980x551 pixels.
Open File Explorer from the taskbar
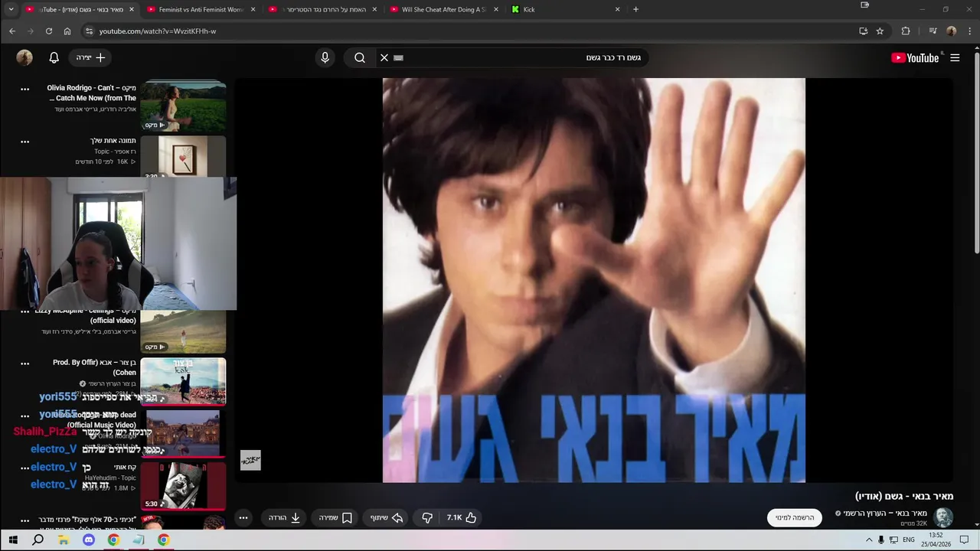coord(63,540)
